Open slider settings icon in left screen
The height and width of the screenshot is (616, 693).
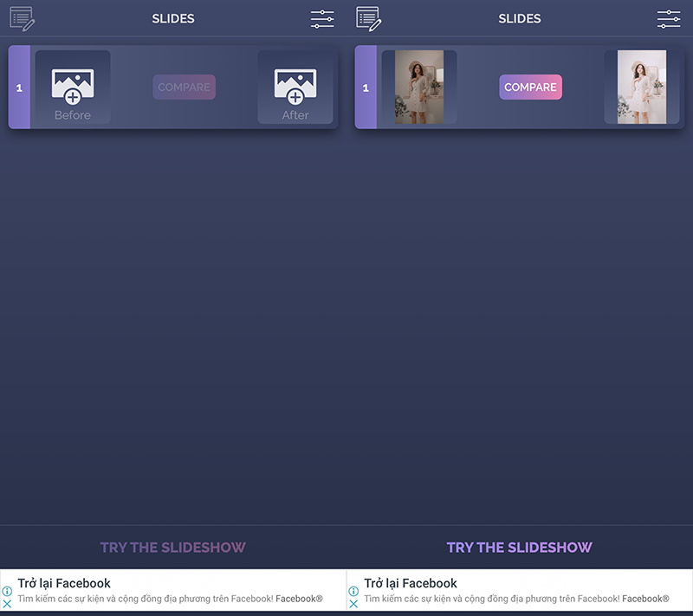click(322, 19)
